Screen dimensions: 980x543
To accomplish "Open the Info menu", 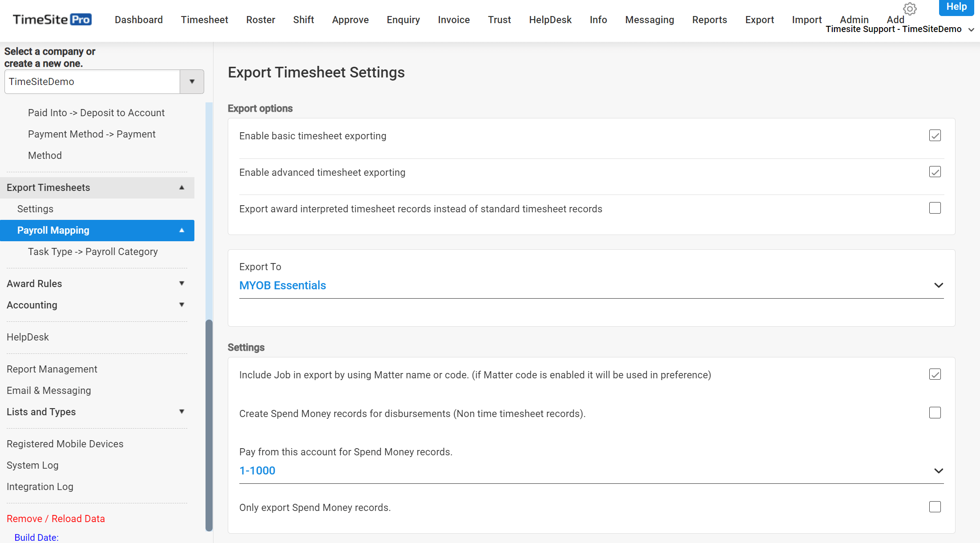I will tap(598, 20).
